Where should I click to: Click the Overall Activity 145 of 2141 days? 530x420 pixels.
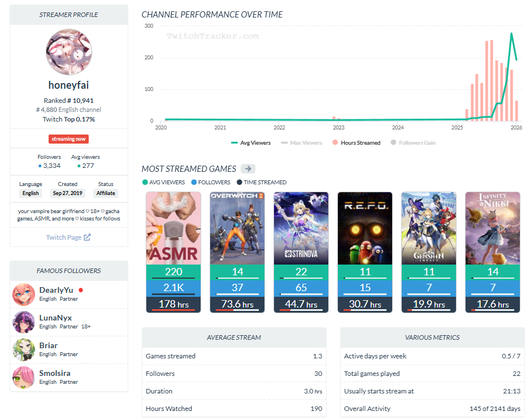point(495,409)
